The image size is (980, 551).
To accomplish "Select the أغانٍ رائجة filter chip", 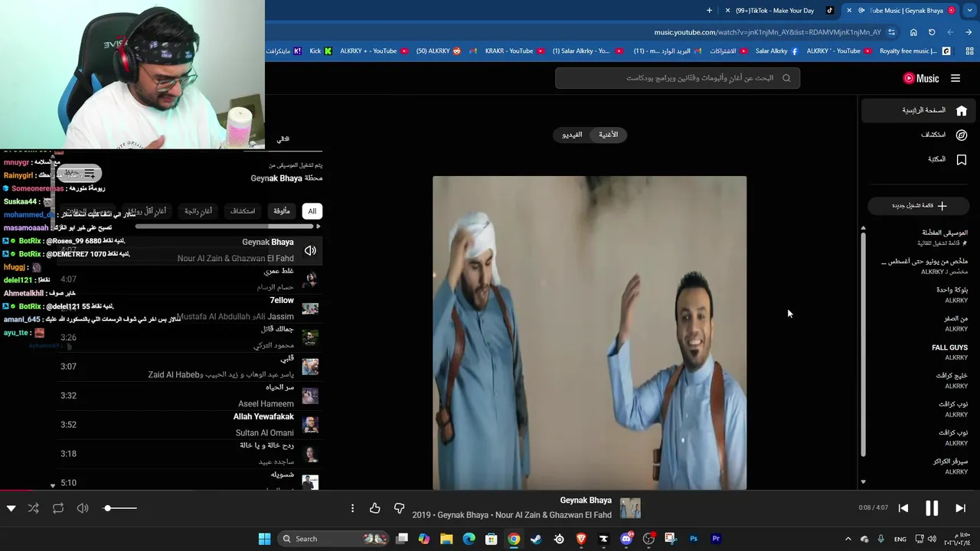I will (x=198, y=211).
